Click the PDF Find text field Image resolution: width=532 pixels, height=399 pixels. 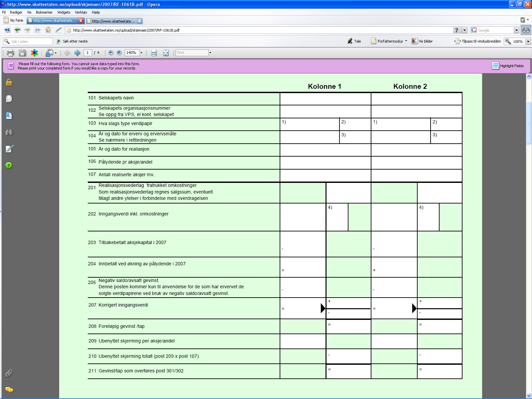click(x=192, y=53)
